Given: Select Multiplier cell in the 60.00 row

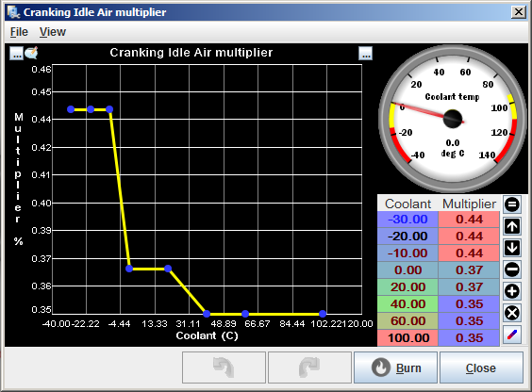Looking at the screenshot, I should point(469,320).
